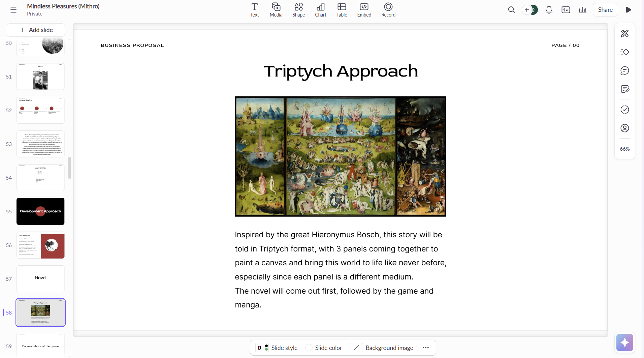644x358 pixels.
Task: Click the BUSINESS PROPOSAL header text
Action: point(132,45)
